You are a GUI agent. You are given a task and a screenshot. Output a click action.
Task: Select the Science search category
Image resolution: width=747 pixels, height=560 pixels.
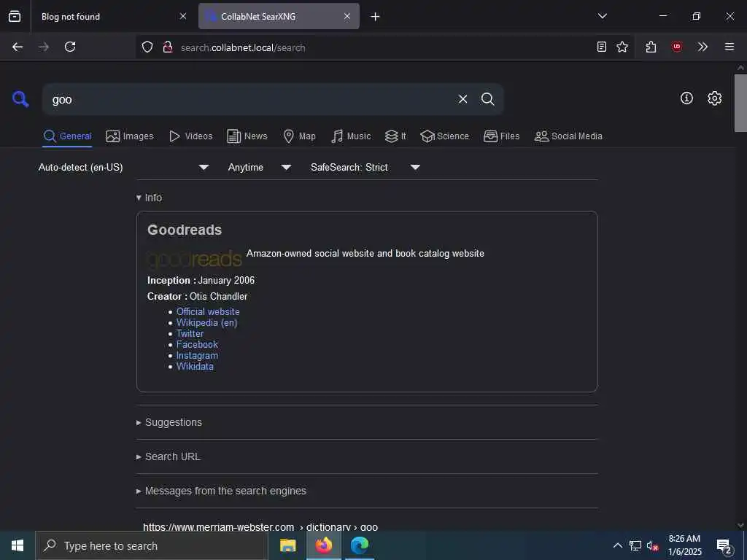pos(444,136)
